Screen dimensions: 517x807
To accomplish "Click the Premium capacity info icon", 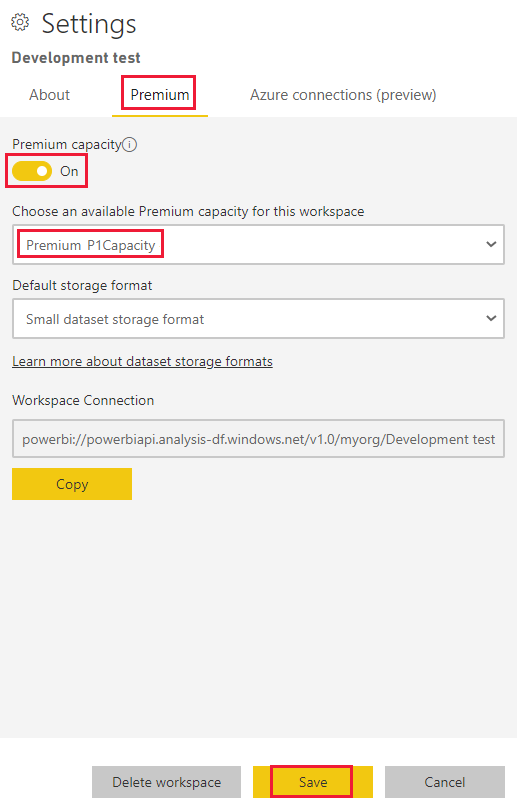I will [130, 145].
